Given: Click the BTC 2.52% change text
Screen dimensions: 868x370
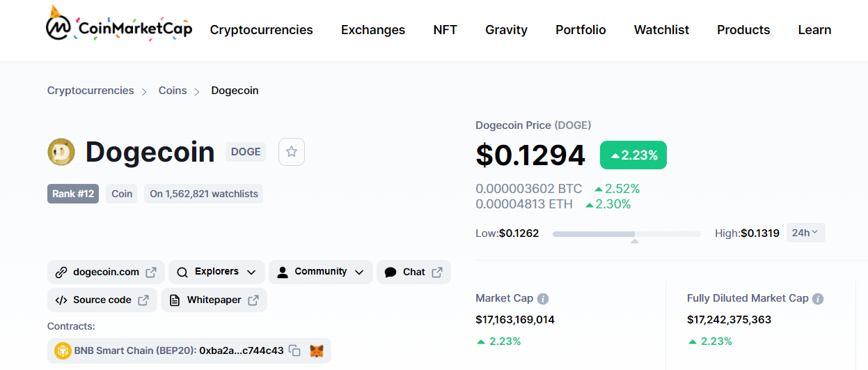Looking at the screenshot, I should tap(617, 189).
